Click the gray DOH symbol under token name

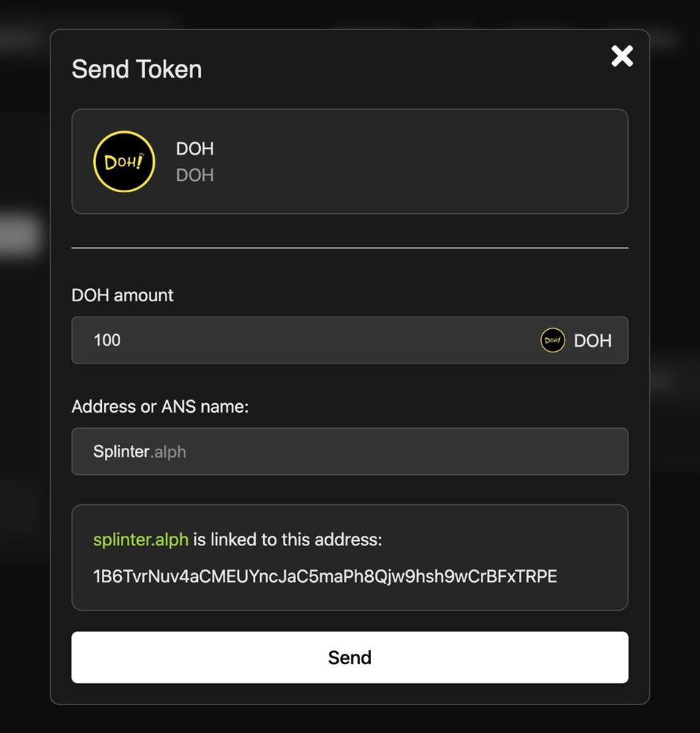(195, 175)
